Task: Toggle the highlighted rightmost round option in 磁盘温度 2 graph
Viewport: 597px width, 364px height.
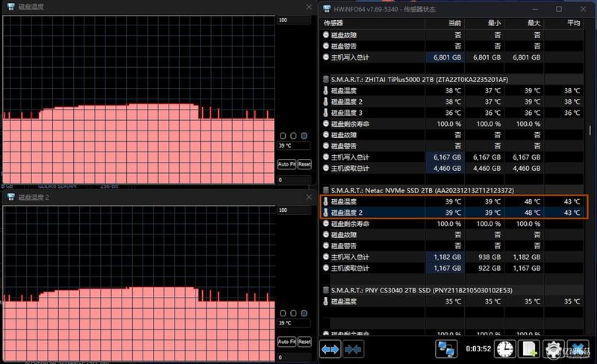Action: coord(304,313)
